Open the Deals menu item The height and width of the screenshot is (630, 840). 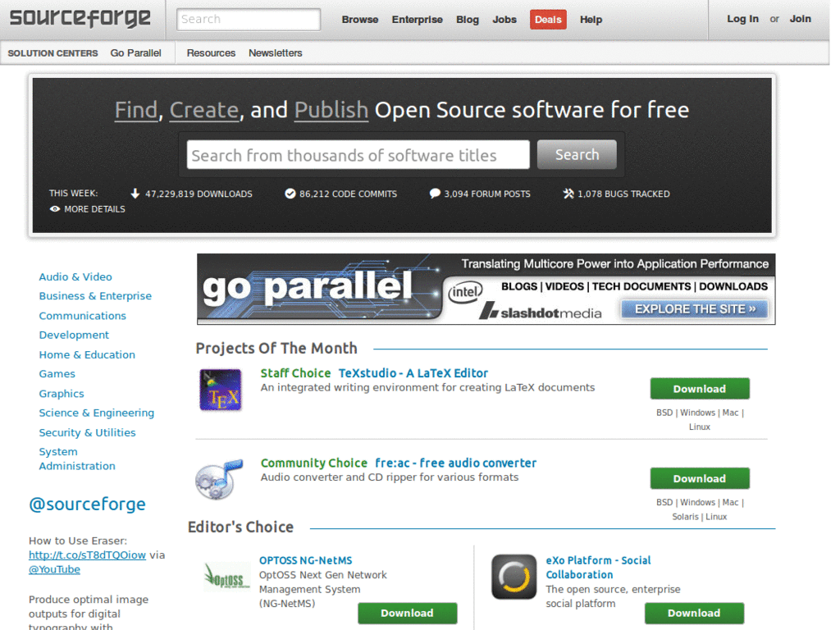[x=547, y=19]
